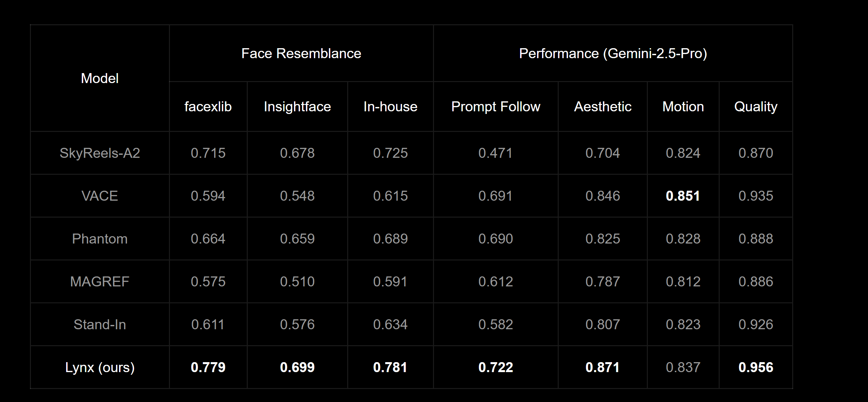Select the Motion column header
The height and width of the screenshot is (402, 868).
(683, 107)
